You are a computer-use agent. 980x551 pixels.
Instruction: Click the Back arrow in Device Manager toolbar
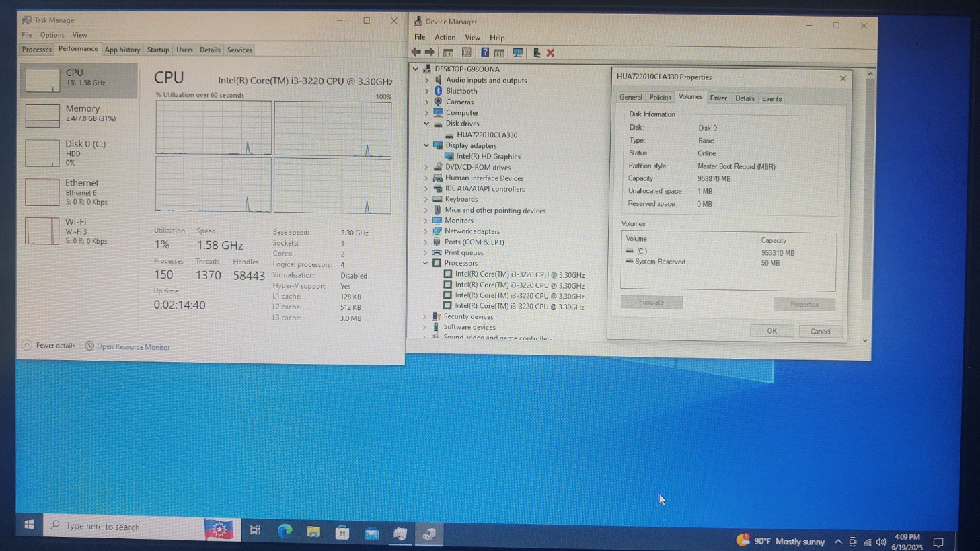pyautogui.click(x=416, y=52)
